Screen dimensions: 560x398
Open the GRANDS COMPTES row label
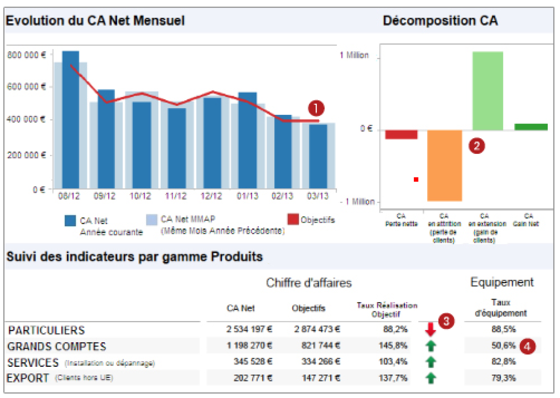[x=57, y=346]
